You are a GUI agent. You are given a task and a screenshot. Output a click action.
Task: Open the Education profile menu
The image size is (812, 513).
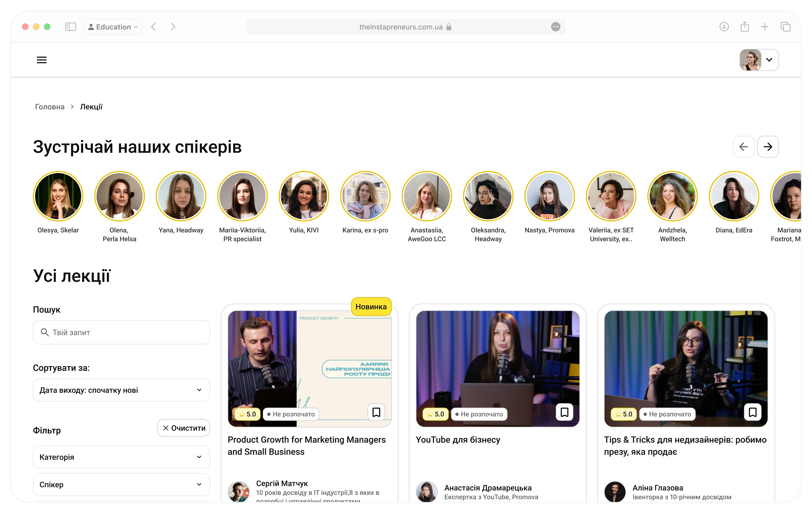click(x=113, y=27)
